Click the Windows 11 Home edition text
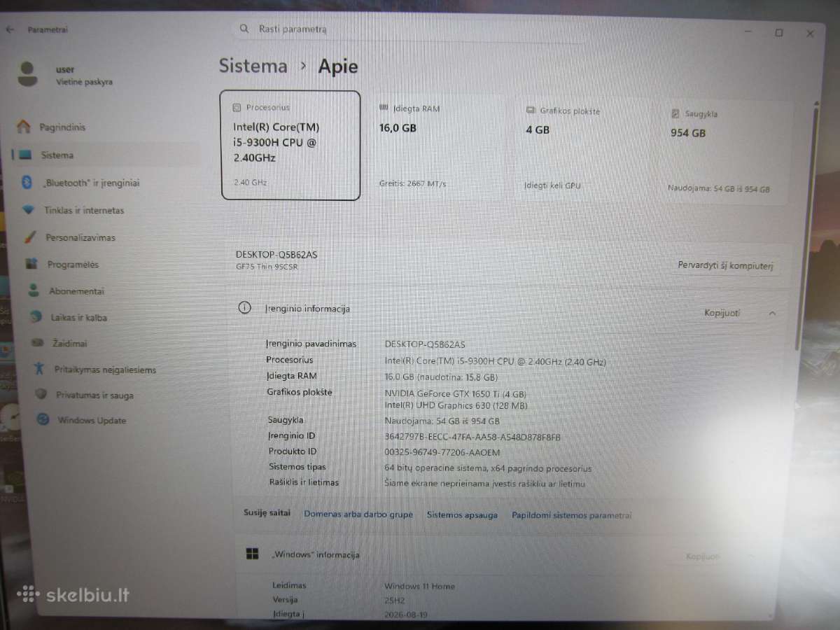Image resolution: width=840 pixels, height=630 pixels. pyautogui.click(x=419, y=586)
